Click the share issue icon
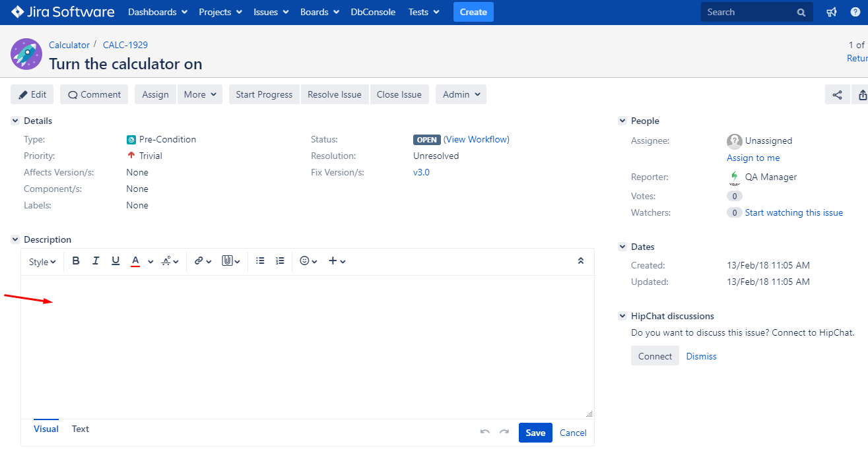 [837, 94]
